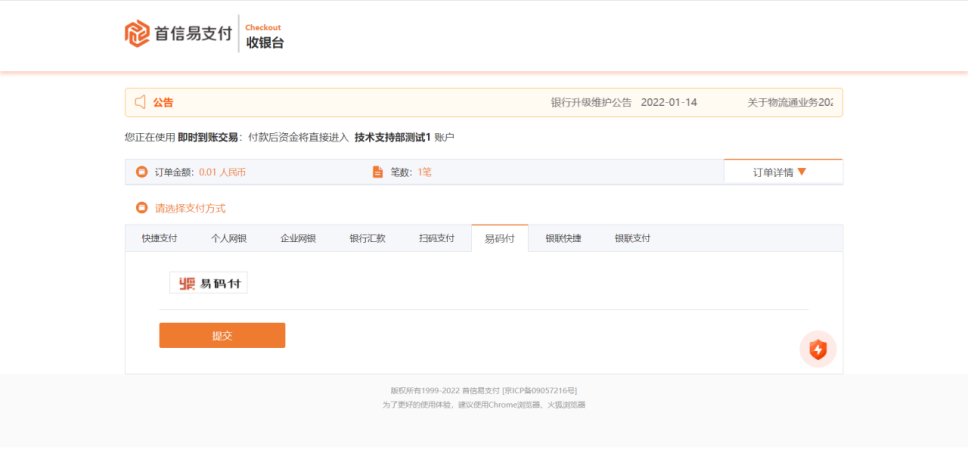Open the 关于物流通业务 announcement link
The height and width of the screenshot is (475, 968).
point(790,102)
